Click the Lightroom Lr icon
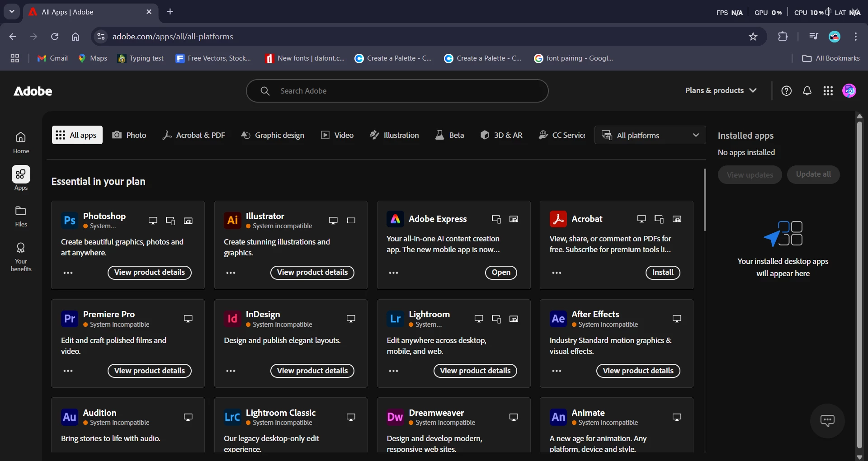The height and width of the screenshot is (461, 868). (395, 319)
